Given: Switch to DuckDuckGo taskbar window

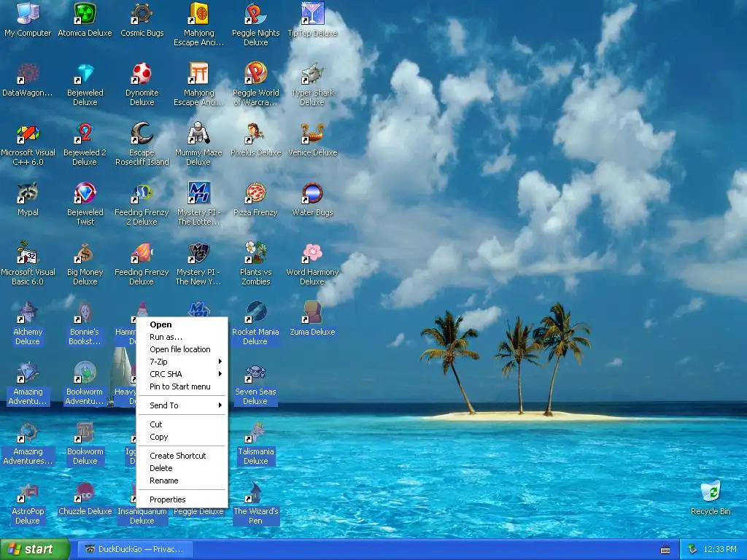Looking at the screenshot, I should pyautogui.click(x=136, y=550).
